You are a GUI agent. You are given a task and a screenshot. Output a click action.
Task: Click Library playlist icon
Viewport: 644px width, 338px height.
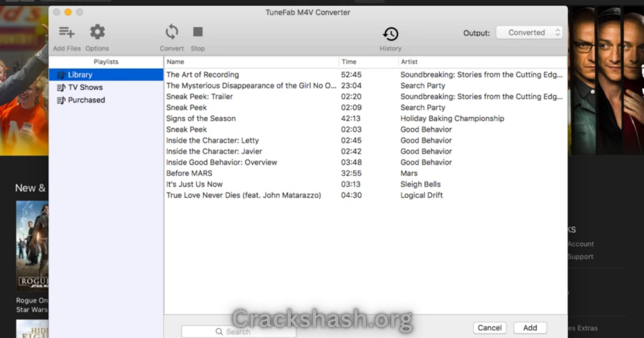point(61,75)
